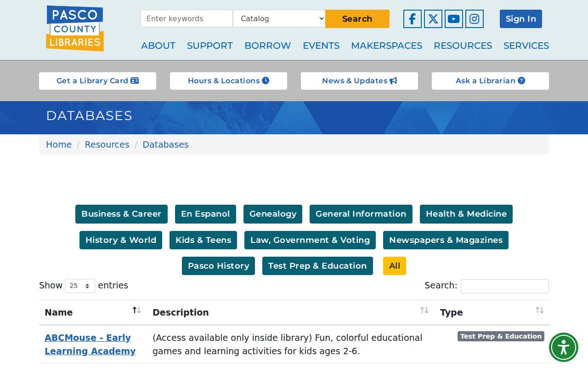This screenshot has width=588, height=368.
Task: Open the X (Twitter) social icon
Action: [x=433, y=19]
